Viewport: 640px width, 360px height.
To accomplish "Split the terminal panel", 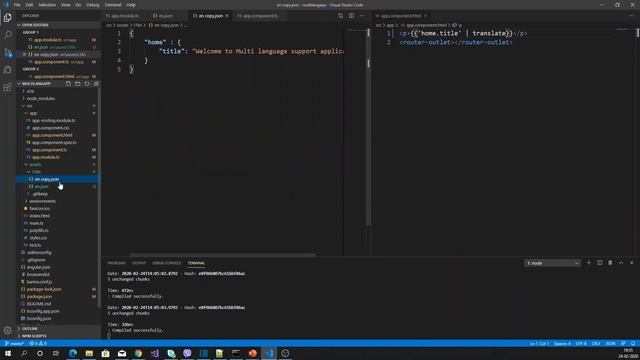I will coord(600,263).
